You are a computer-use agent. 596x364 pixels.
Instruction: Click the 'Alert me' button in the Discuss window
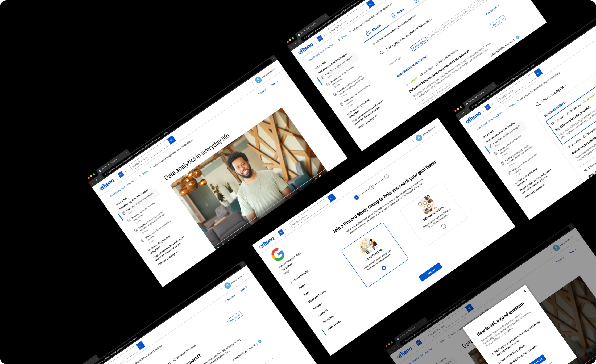[498, 21]
